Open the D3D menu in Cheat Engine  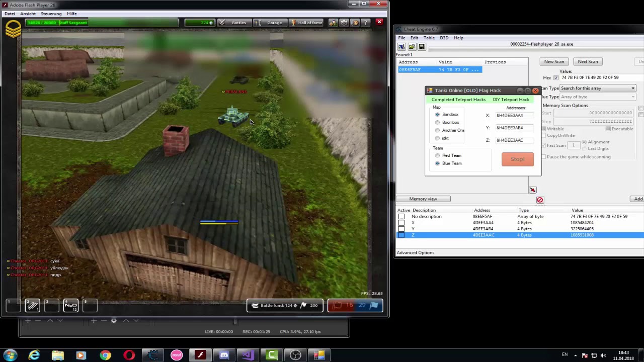point(444,38)
